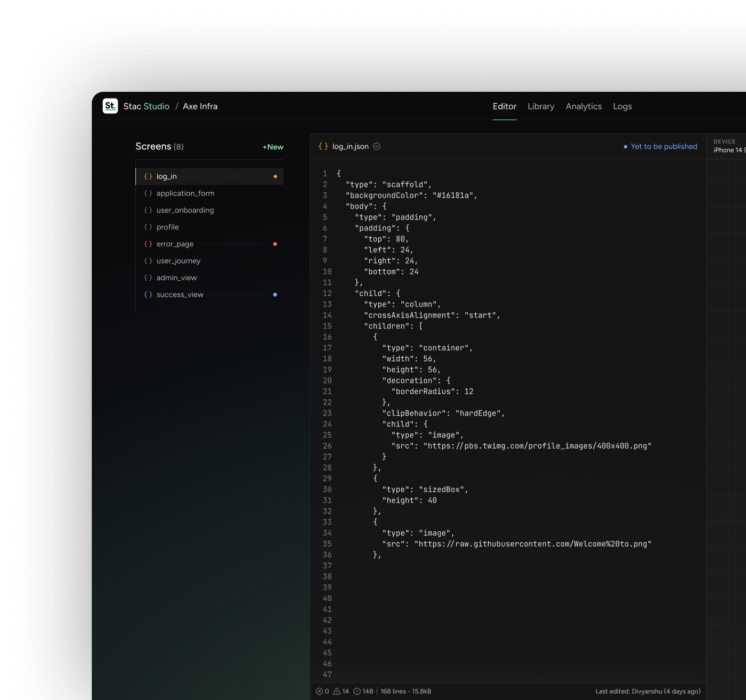Open the log_in.json file dropdown chevron
The width and height of the screenshot is (746, 700).
tap(377, 146)
